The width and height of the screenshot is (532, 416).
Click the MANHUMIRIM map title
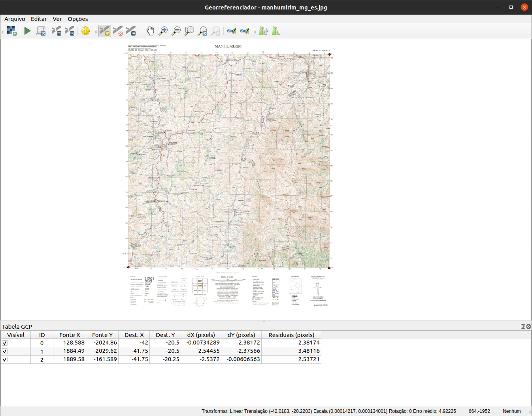coord(228,47)
